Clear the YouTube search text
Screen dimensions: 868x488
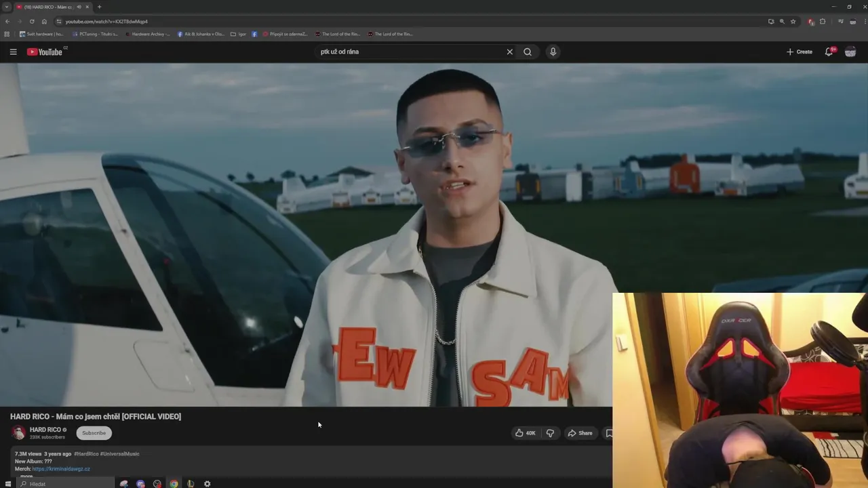tap(510, 52)
